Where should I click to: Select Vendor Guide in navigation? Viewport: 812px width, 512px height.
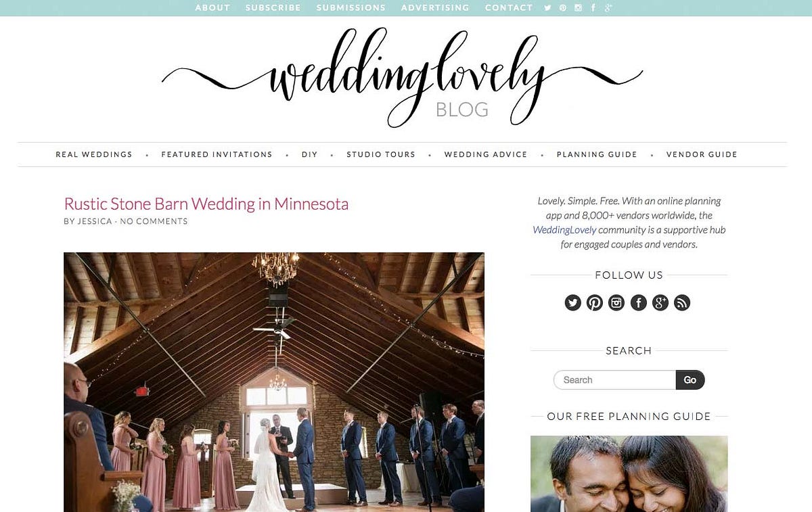702,154
